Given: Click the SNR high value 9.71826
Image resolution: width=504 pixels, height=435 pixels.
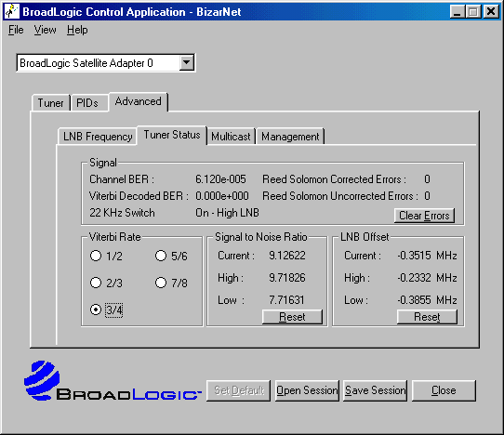Looking at the screenshot, I should pos(287,278).
